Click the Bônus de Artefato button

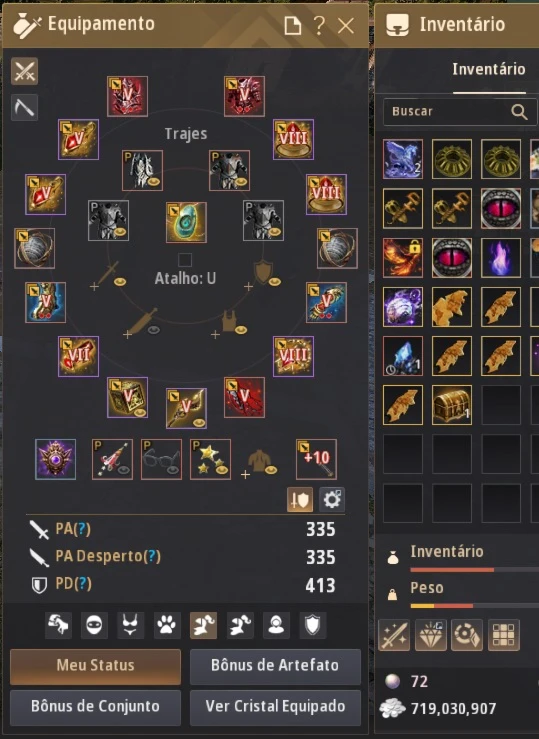(275, 666)
